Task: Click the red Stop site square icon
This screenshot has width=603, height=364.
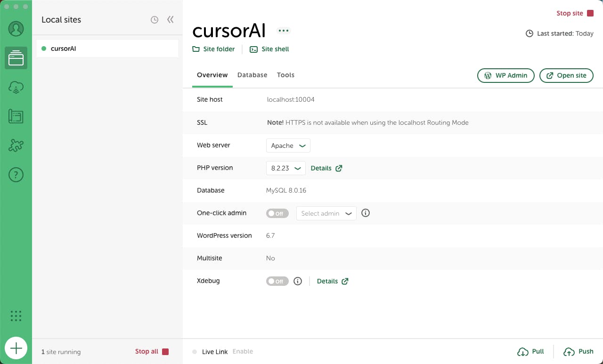Action: [x=590, y=13]
